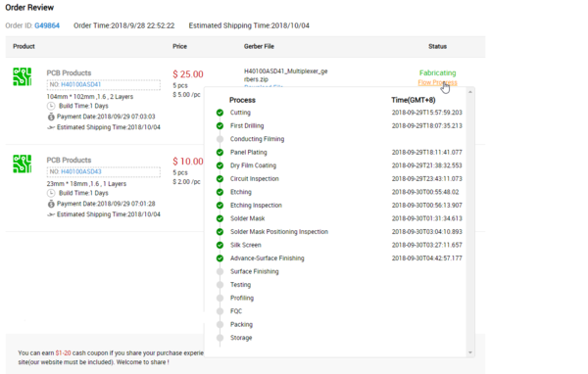The height and width of the screenshot is (374, 588).
Task: Click the $ 25.00 price
Action: click(188, 74)
